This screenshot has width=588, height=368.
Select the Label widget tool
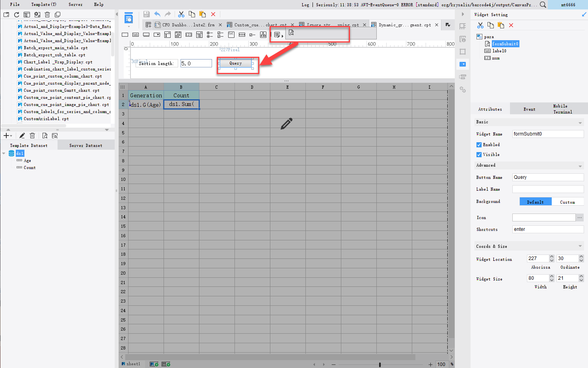[135, 34]
